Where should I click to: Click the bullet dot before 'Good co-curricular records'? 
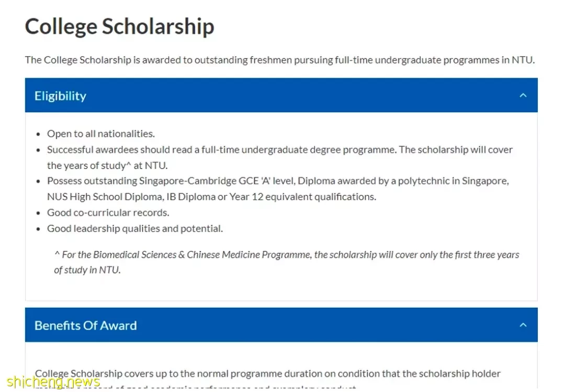coord(38,213)
